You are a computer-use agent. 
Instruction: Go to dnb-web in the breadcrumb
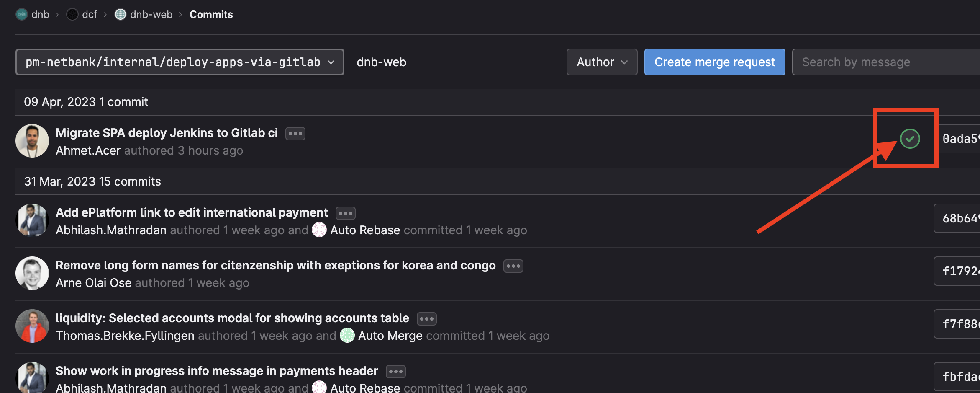pos(151,14)
